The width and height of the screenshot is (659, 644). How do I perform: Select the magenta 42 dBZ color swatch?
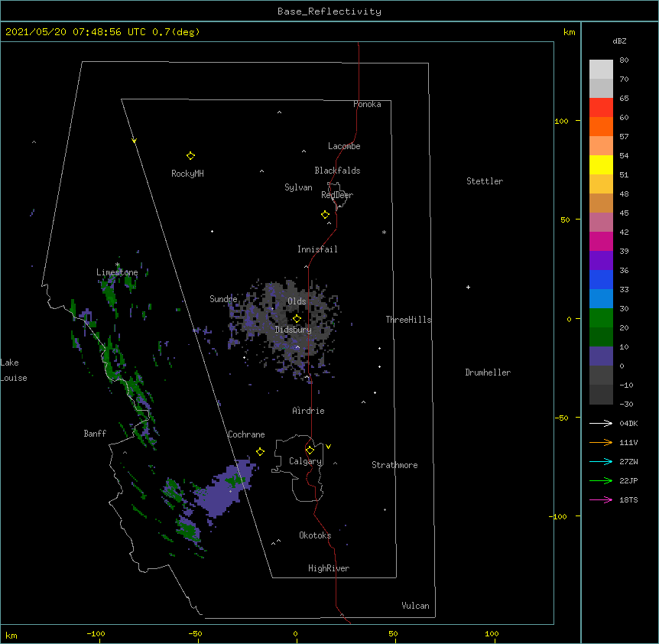[601, 241]
